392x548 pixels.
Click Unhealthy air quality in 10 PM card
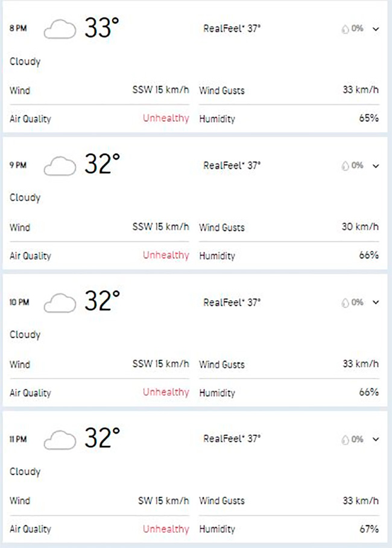pyautogui.click(x=166, y=392)
